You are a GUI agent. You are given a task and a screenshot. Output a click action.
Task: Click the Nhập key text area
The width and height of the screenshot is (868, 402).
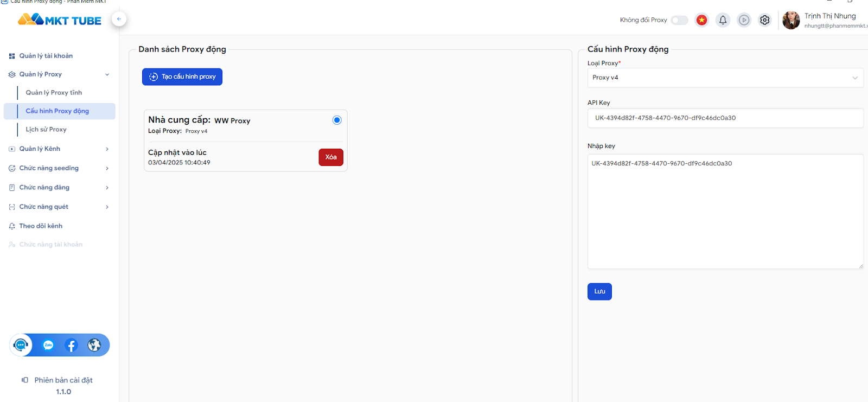click(725, 212)
